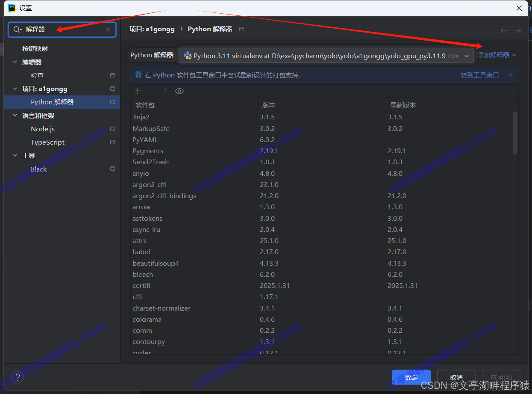Select the arrow package row
Screen dimensions: 532x394
(322, 207)
